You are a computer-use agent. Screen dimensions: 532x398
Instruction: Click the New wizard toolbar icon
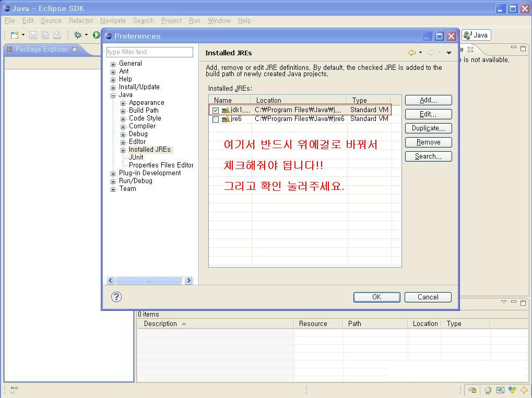click(15, 35)
